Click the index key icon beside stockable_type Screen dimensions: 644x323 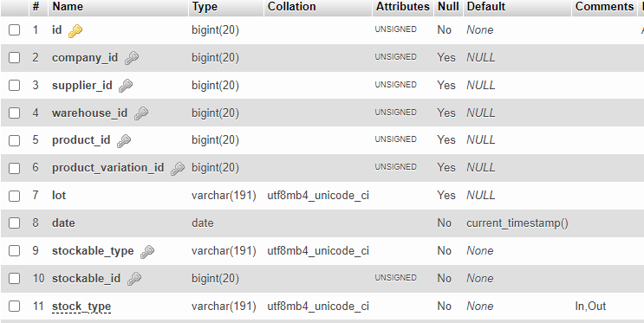tap(147, 252)
